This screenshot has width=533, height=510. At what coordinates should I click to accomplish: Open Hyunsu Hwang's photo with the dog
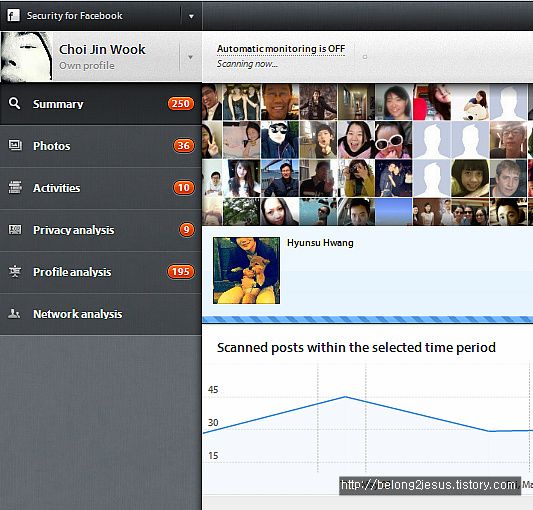pyautogui.click(x=246, y=270)
